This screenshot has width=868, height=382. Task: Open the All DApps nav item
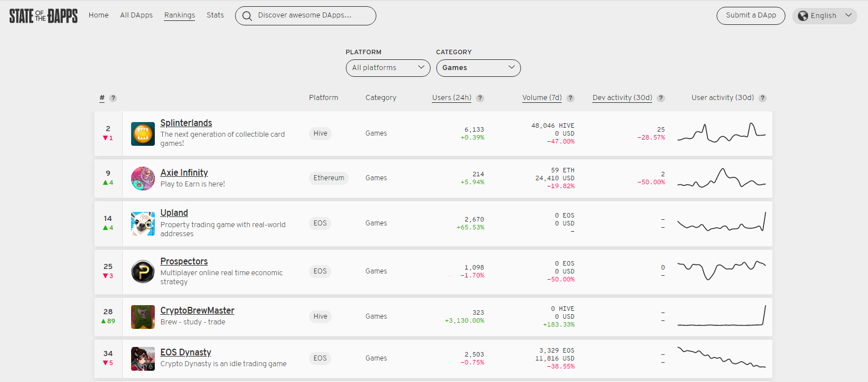coord(136,15)
